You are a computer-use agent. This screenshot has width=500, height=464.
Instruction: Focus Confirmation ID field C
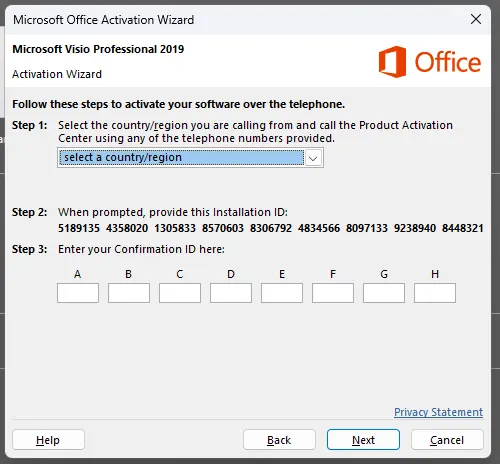coord(180,293)
